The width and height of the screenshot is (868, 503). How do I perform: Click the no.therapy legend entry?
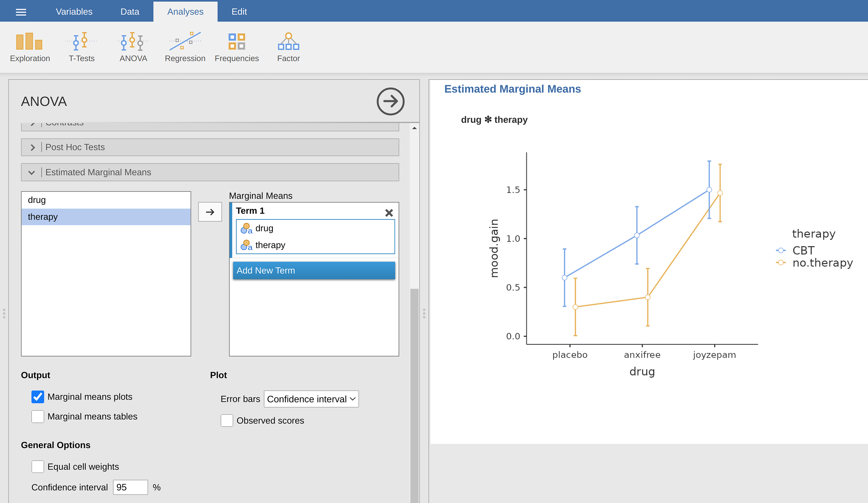814,263
